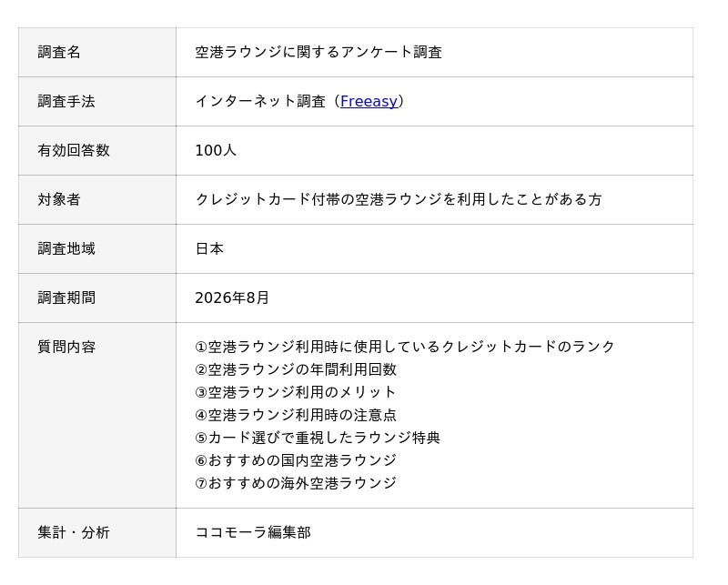Image resolution: width=728 pixels, height=585 pixels.
Task: Click the ココモーラ編集部 text
Action: tap(253, 532)
